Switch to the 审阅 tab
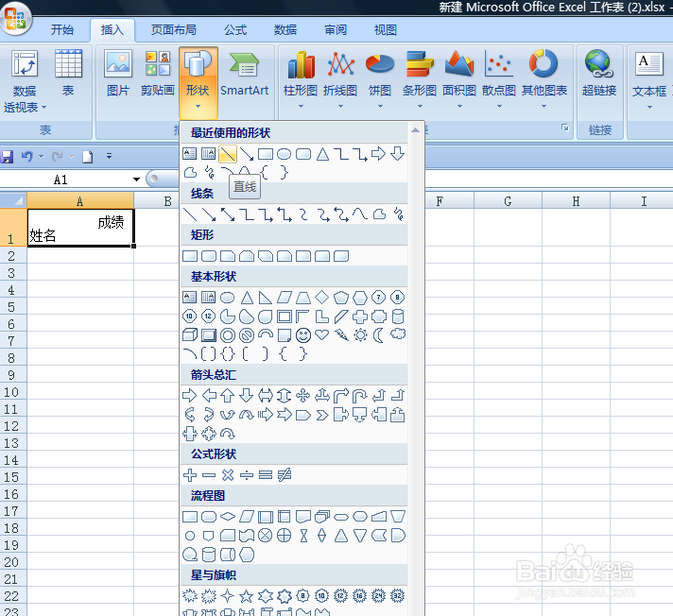Image resolution: width=673 pixels, height=616 pixels. 336,29
